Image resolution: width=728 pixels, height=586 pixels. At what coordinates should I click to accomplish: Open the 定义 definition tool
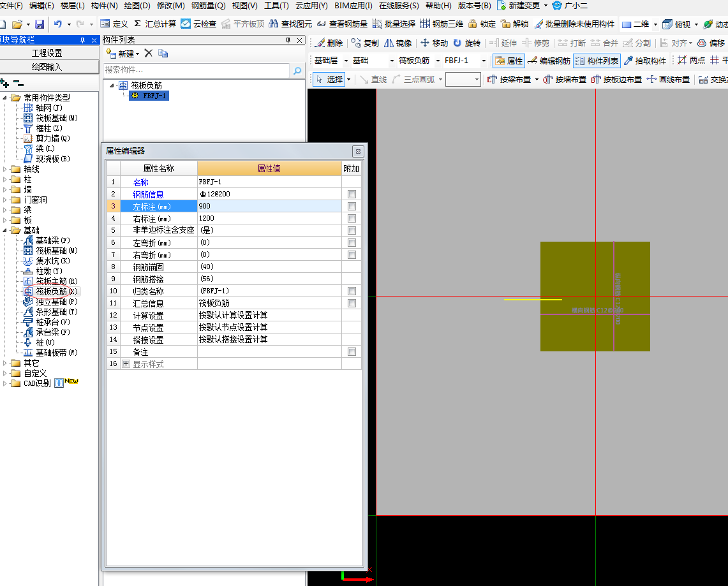click(x=114, y=24)
